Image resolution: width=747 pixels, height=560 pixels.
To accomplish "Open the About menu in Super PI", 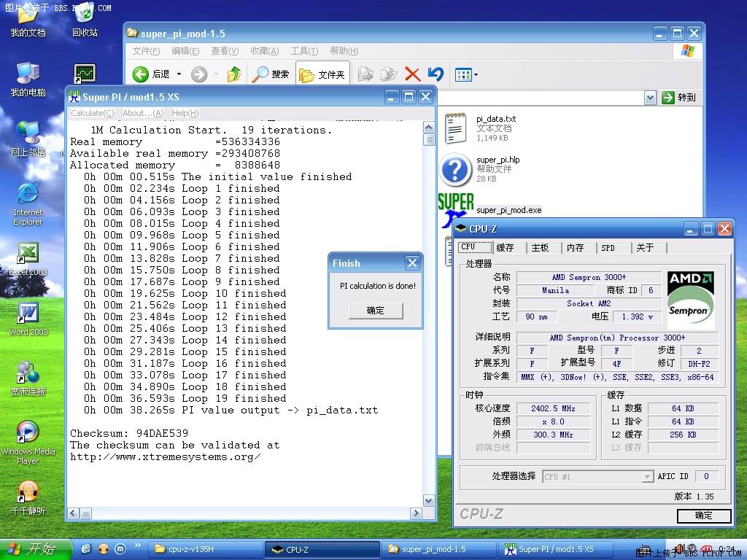I will point(143,113).
